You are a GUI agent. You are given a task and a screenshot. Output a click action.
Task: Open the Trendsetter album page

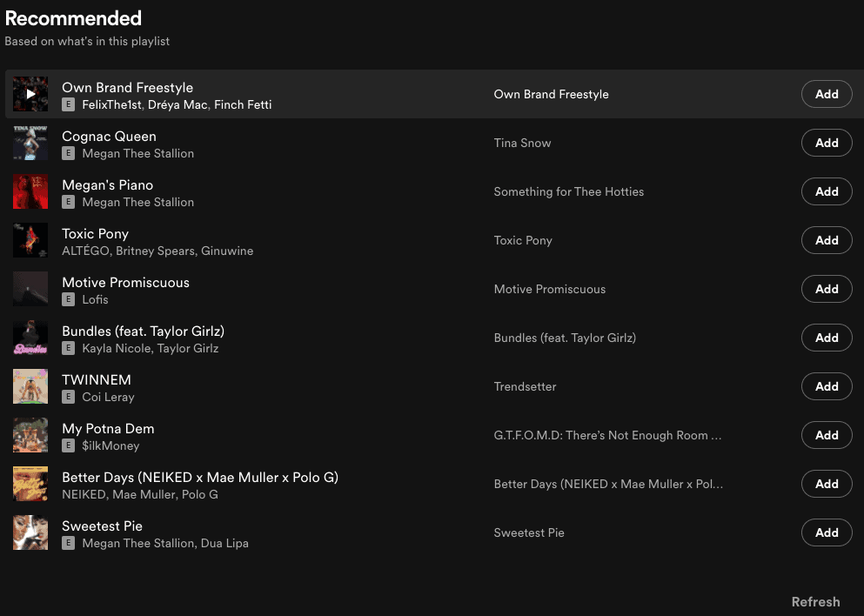[x=525, y=386]
